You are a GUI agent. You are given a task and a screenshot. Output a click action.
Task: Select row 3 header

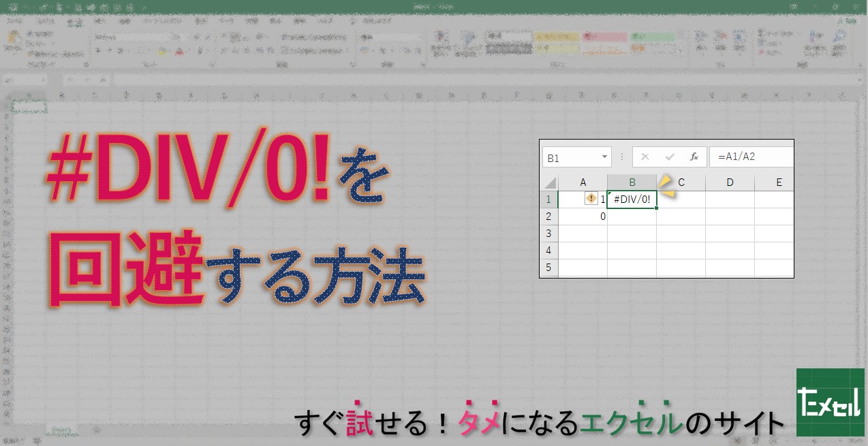(x=548, y=234)
